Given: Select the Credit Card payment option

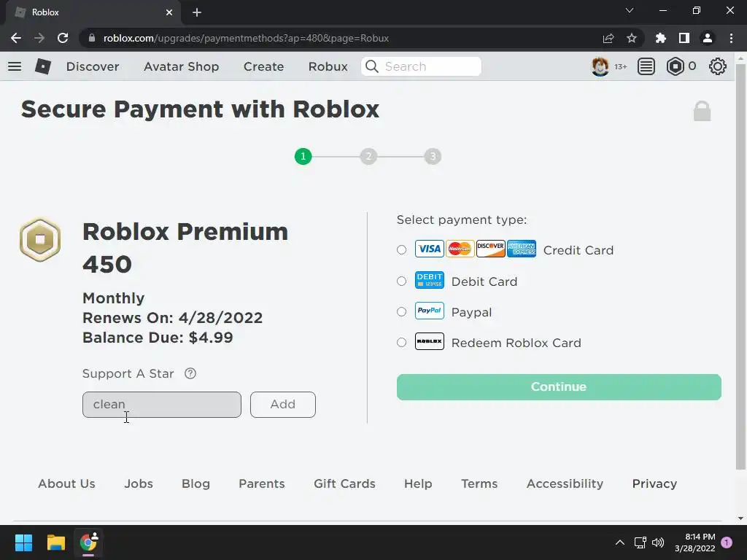Looking at the screenshot, I should click(402, 250).
